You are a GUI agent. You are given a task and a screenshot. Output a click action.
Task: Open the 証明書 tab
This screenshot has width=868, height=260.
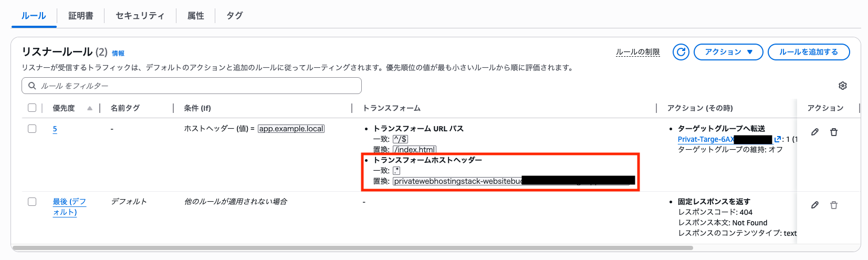pyautogui.click(x=81, y=16)
